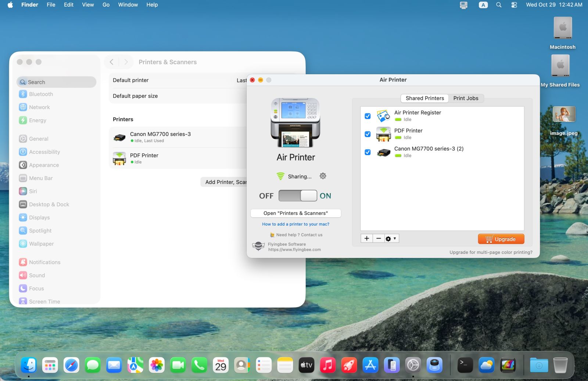Click the remove printer minus button

coord(379,238)
